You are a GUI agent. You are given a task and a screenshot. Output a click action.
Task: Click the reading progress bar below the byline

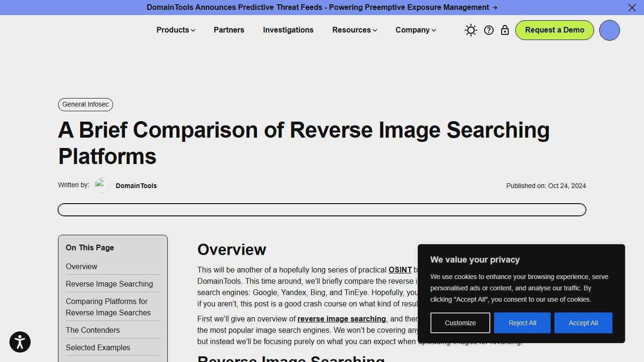322,209
